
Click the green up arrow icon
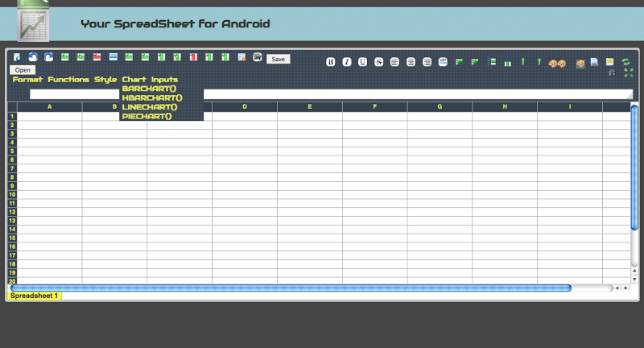pos(539,62)
